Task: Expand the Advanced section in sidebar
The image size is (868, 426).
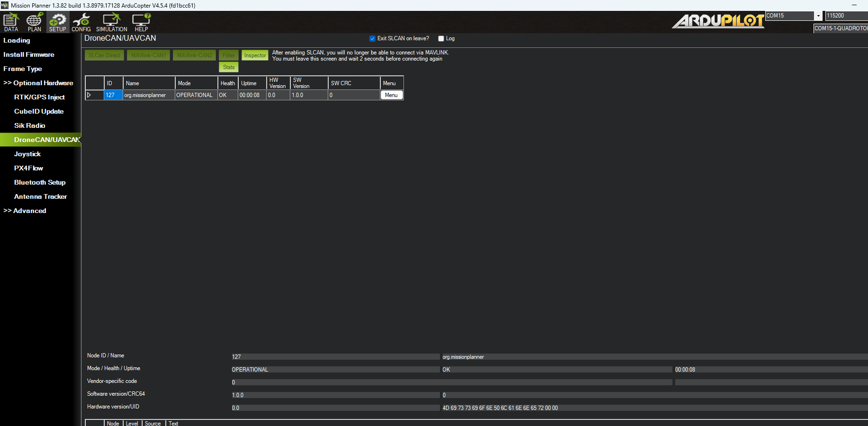Action: 25,211
